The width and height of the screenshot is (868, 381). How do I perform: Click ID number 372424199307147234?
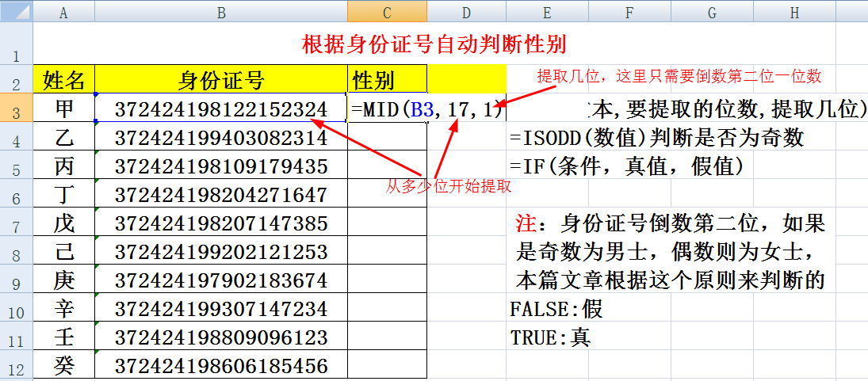[x=221, y=309]
